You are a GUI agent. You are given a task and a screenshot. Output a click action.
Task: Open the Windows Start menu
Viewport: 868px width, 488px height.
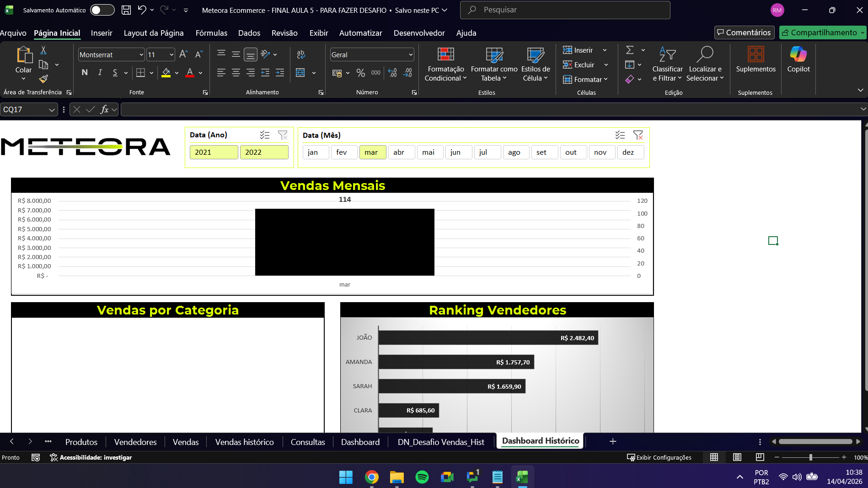pos(346,477)
